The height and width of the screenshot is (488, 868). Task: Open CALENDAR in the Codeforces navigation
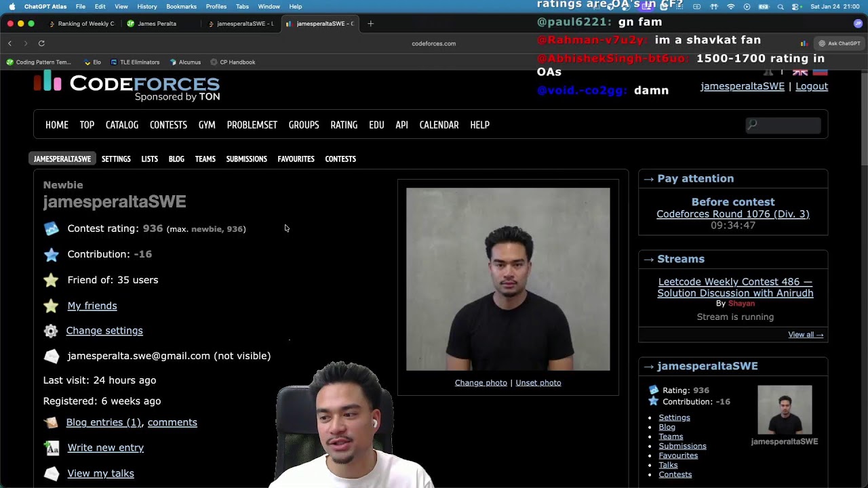click(439, 125)
